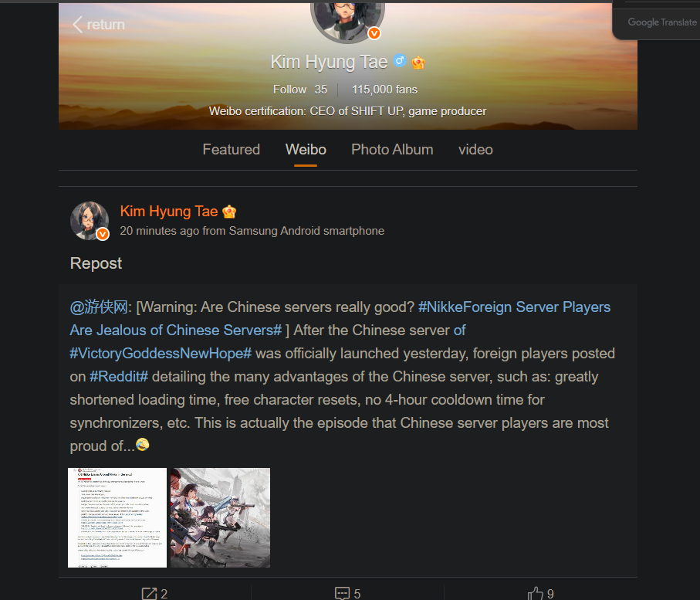The height and width of the screenshot is (600, 700).
Task: Click the repost share icon
Action: coord(149,593)
